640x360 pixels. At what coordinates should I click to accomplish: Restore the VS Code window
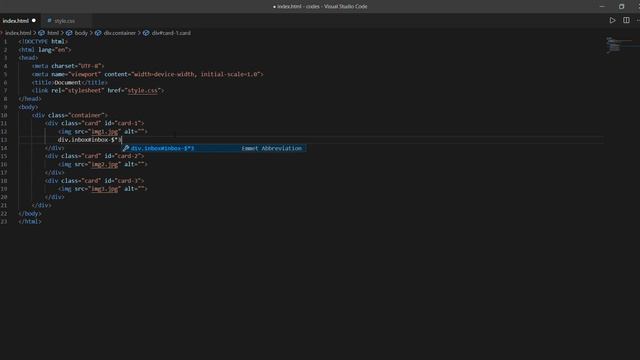pos(621,6)
